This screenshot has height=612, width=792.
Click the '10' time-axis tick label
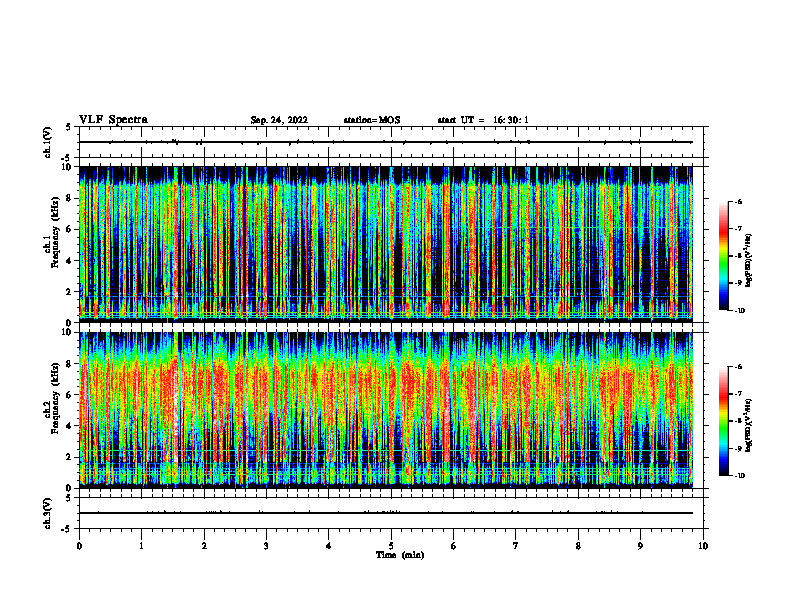[703, 546]
